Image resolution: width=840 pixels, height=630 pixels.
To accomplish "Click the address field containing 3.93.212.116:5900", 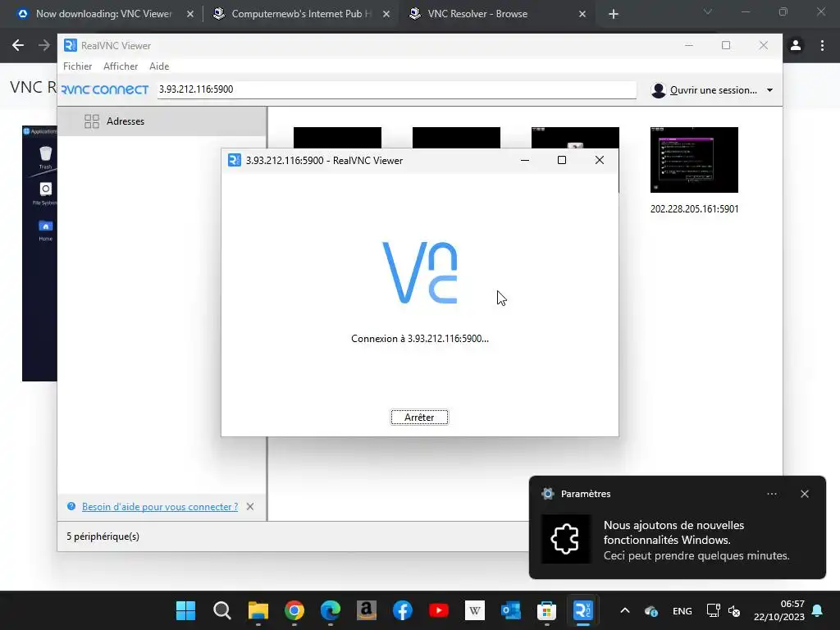I will tap(396, 89).
